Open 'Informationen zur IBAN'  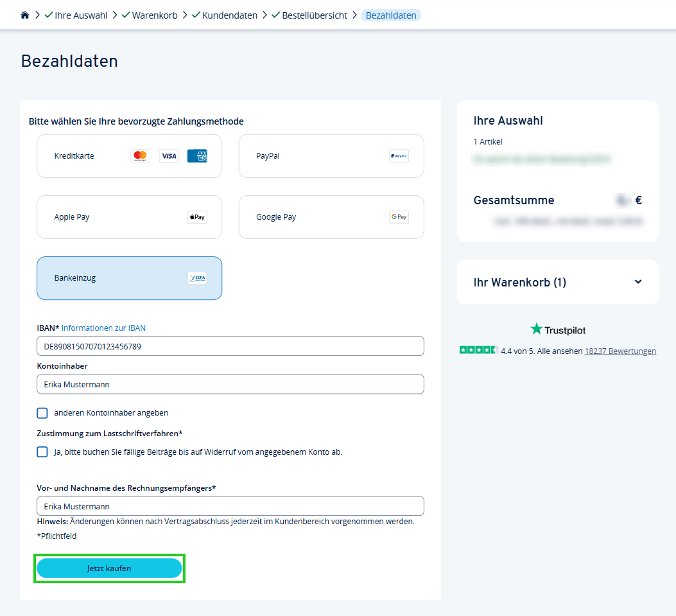[x=105, y=328]
